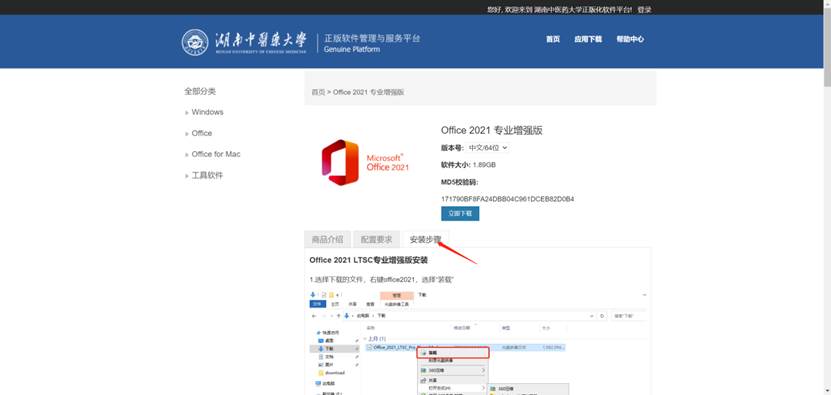Open the 版本号 中文/64位 dropdown

(488, 148)
